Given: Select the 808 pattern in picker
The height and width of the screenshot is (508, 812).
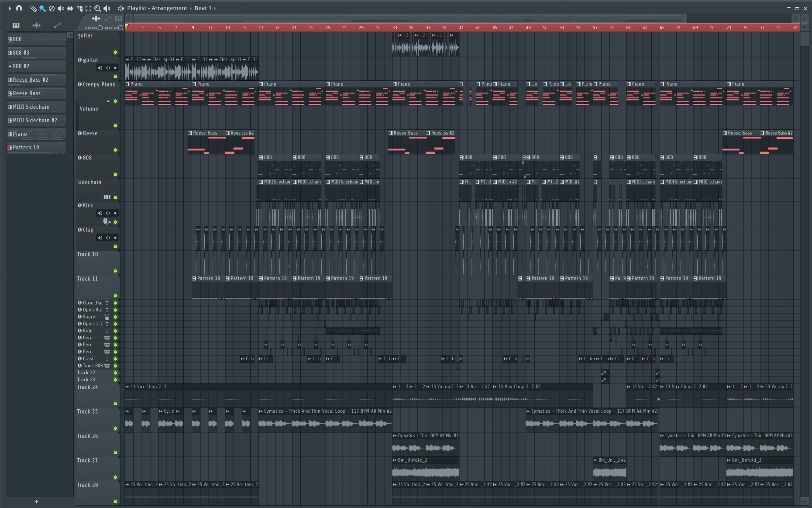Looking at the screenshot, I should tap(36, 39).
